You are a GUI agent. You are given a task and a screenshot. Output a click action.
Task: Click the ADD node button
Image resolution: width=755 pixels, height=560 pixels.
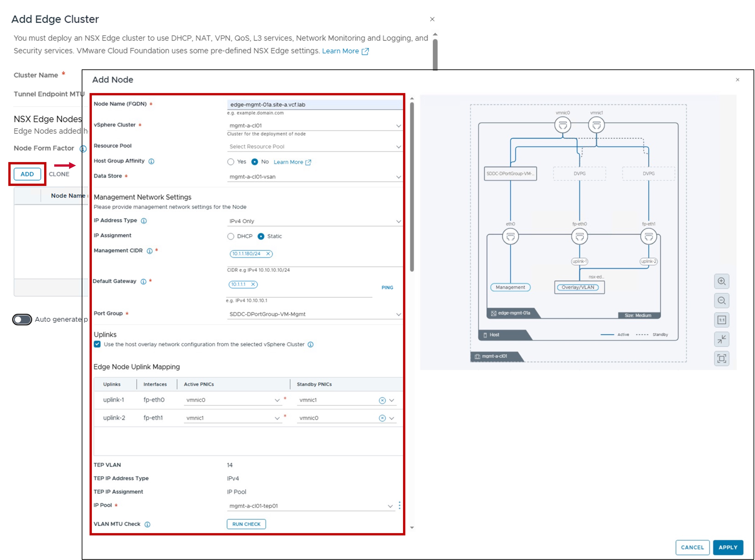(x=27, y=174)
